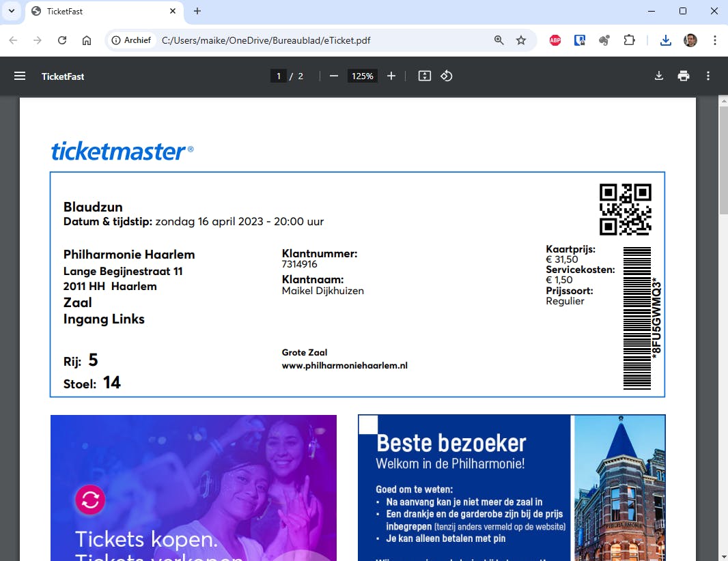This screenshot has height=561, width=728.
Task: Open the ABP Adblock Plus extension
Action: click(555, 40)
